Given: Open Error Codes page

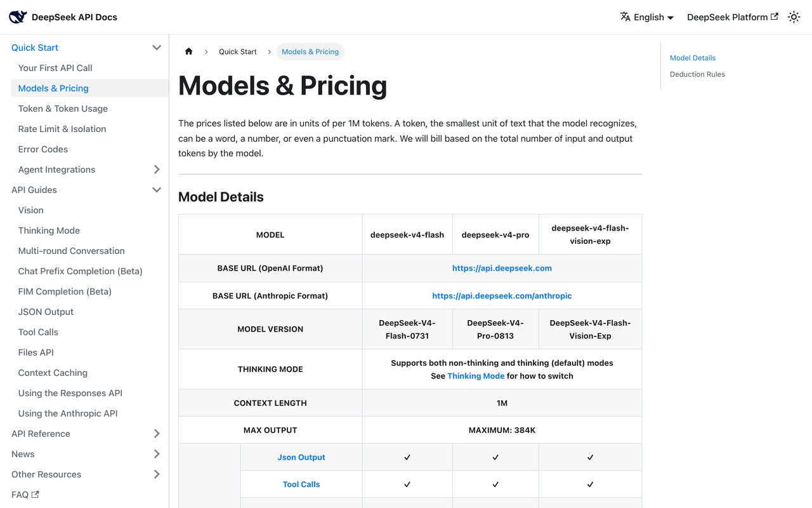Looking at the screenshot, I should click(43, 149).
